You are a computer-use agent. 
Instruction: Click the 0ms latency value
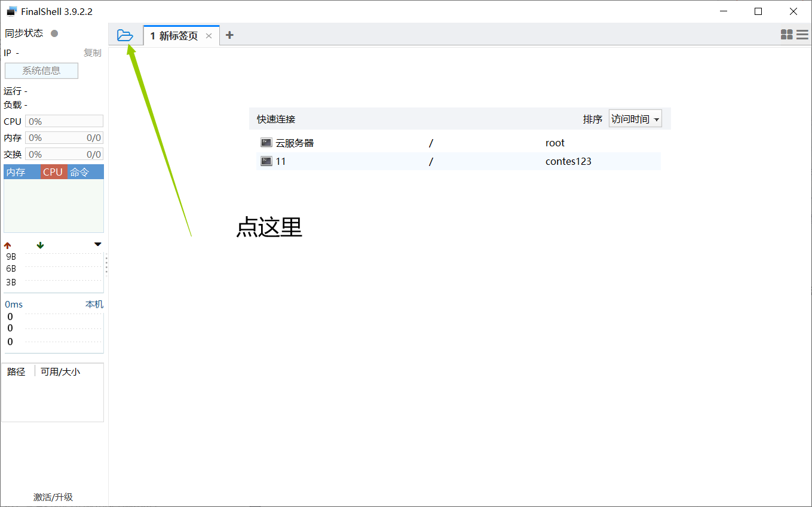(14, 305)
